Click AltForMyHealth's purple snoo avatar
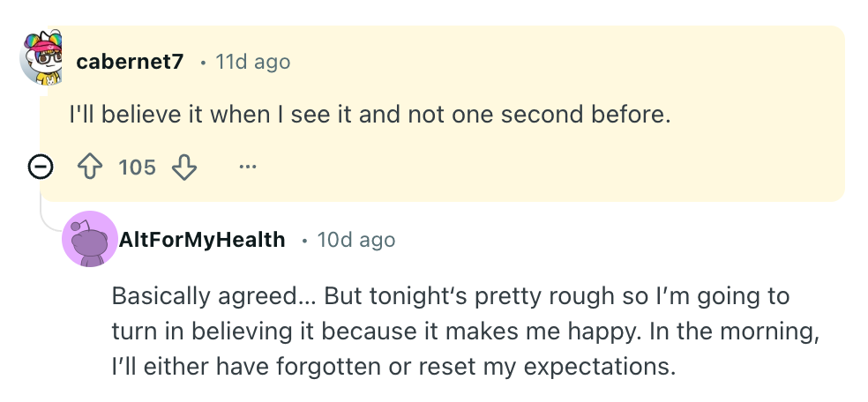 click(x=89, y=239)
